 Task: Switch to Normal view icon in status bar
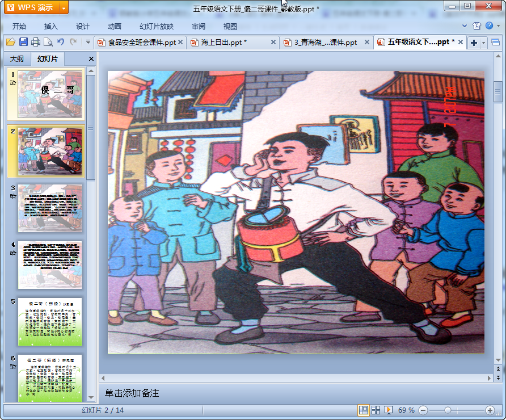coord(364,410)
